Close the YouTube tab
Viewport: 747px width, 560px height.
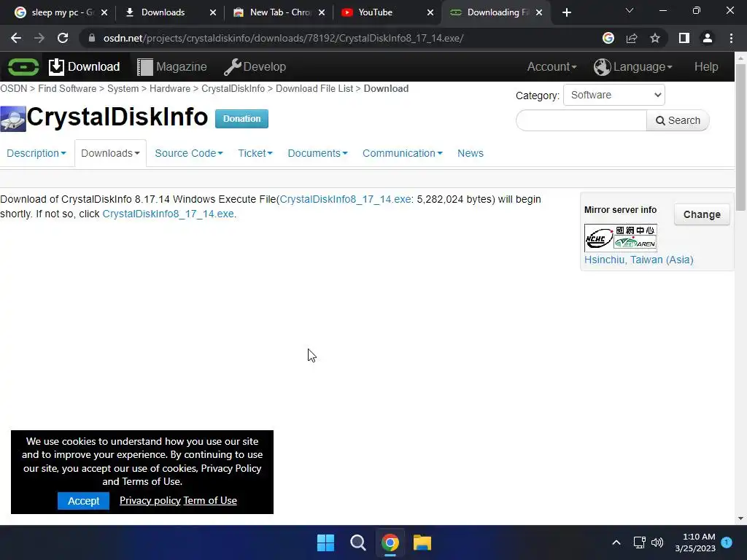430,12
